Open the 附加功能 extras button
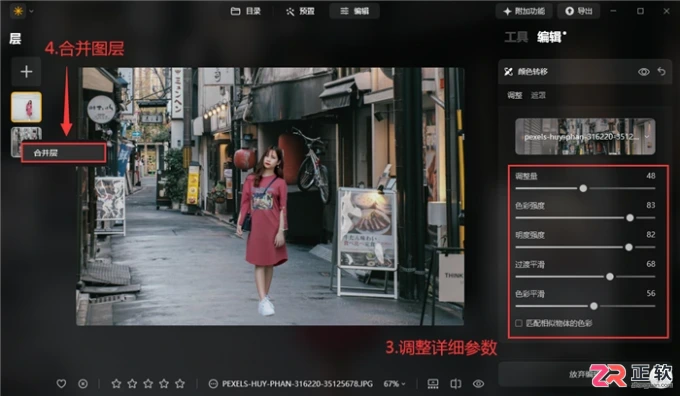The image size is (680, 396). coord(524,11)
